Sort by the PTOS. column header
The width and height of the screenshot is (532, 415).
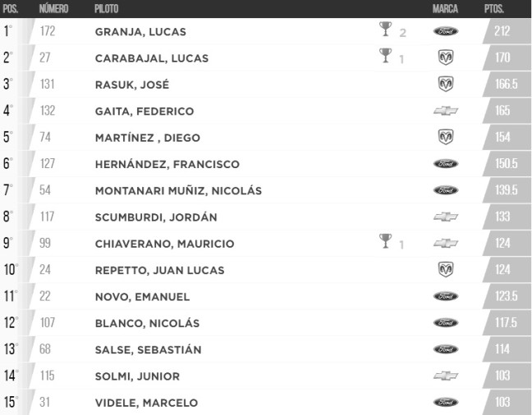tap(494, 9)
